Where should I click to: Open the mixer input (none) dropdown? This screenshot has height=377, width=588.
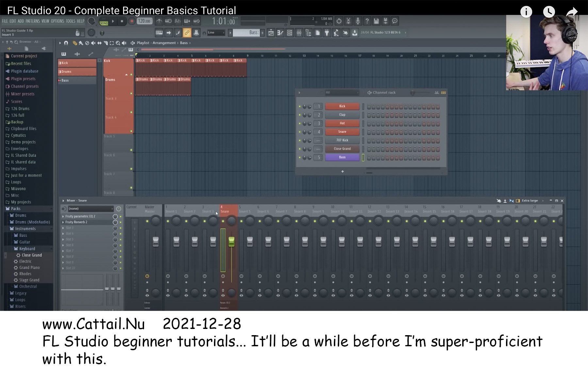coord(90,209)
